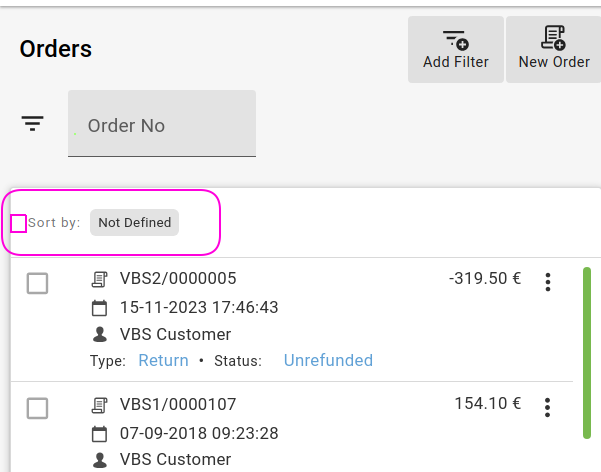This screenshot has width=601, height=472.
Task: Click receipt icon next to VBS1/0000107
Action: (x=99, y=405)
